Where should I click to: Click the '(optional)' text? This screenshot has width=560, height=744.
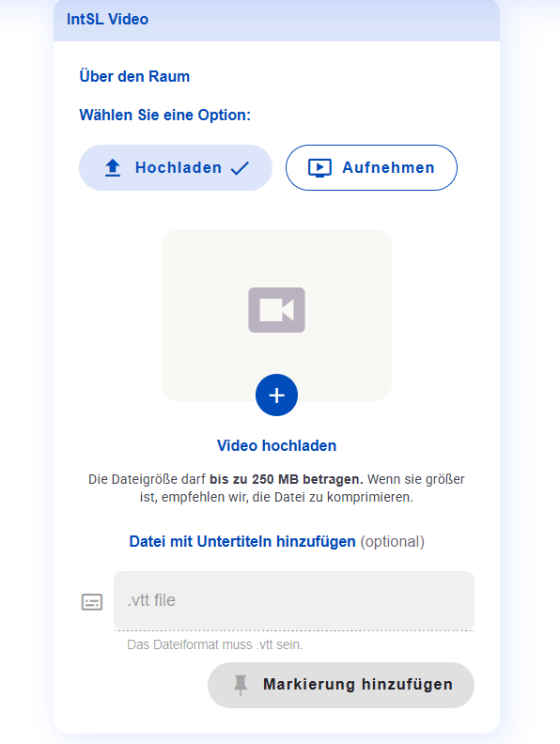click(393, 542)
